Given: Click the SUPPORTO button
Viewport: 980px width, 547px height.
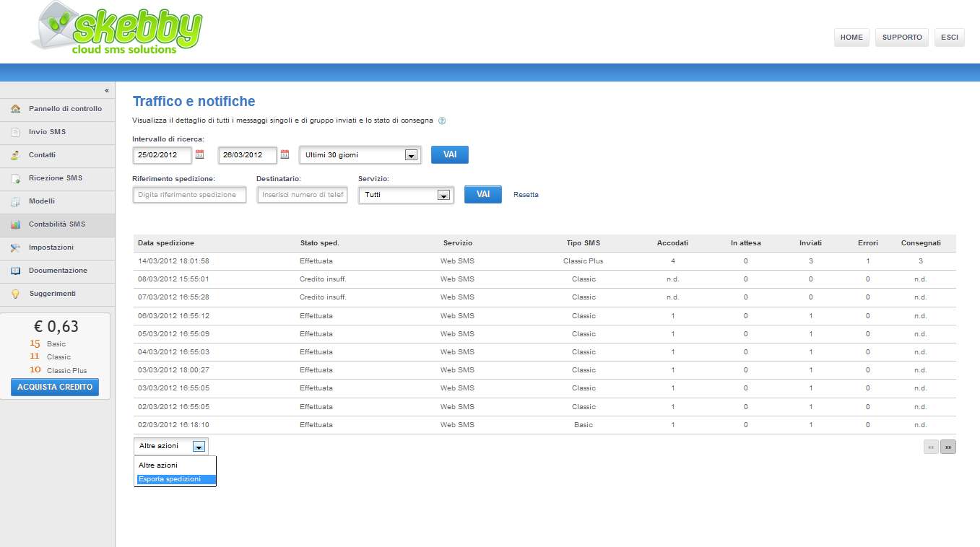Looking at the screenshot, I should coord(902,38).
